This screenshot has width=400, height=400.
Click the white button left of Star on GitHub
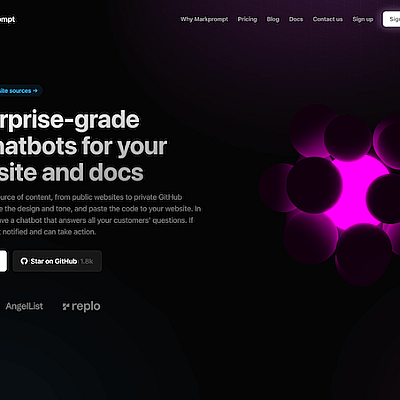tap(3, 261)
